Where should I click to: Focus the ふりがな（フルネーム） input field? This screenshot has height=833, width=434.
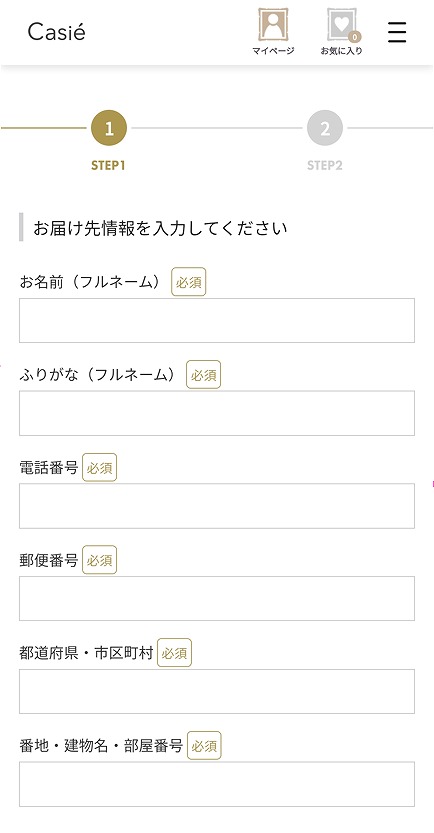[x=217, y=413]
